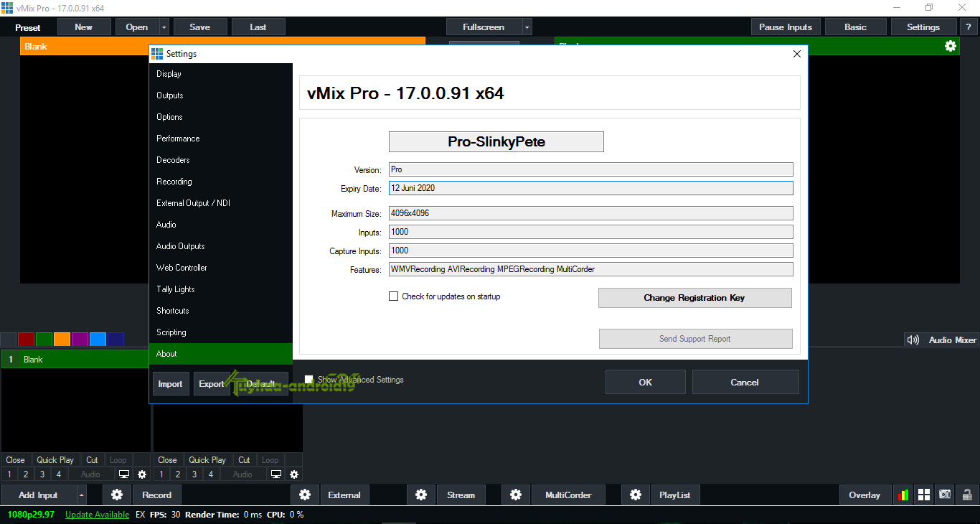
Task: Select the orange input category color
Action: pyautogui.click(x=62, y=340)
